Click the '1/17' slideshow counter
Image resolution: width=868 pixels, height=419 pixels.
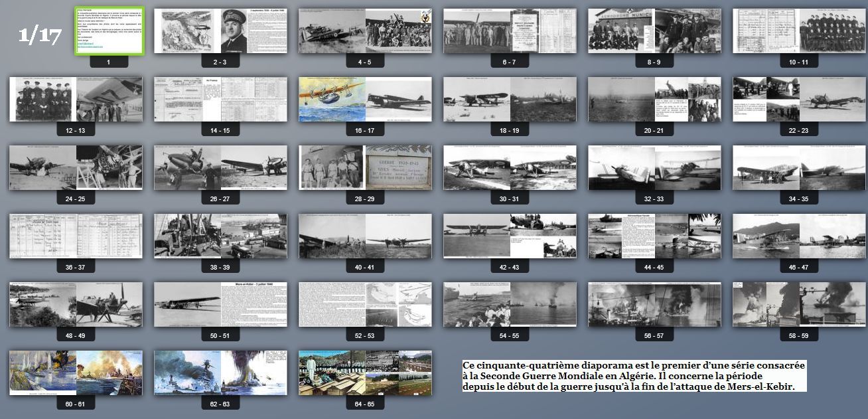[40, 36]
